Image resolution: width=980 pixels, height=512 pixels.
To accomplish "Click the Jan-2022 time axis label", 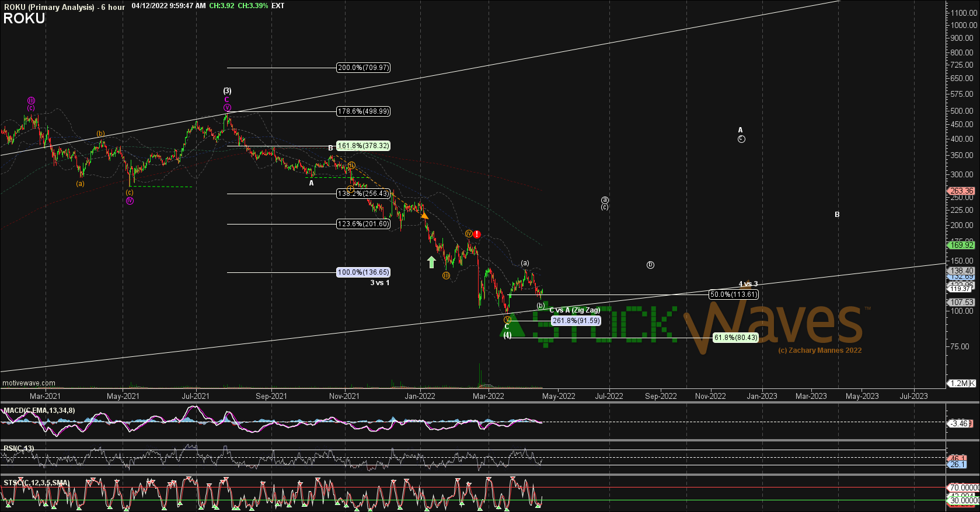I will pos(420,396).
